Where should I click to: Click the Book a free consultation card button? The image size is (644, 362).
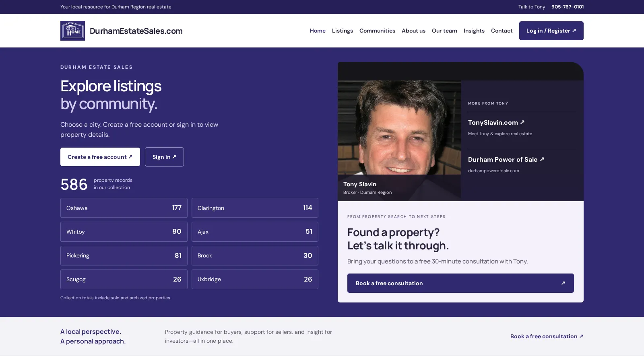pyautogui.click(x=460, y=283)
